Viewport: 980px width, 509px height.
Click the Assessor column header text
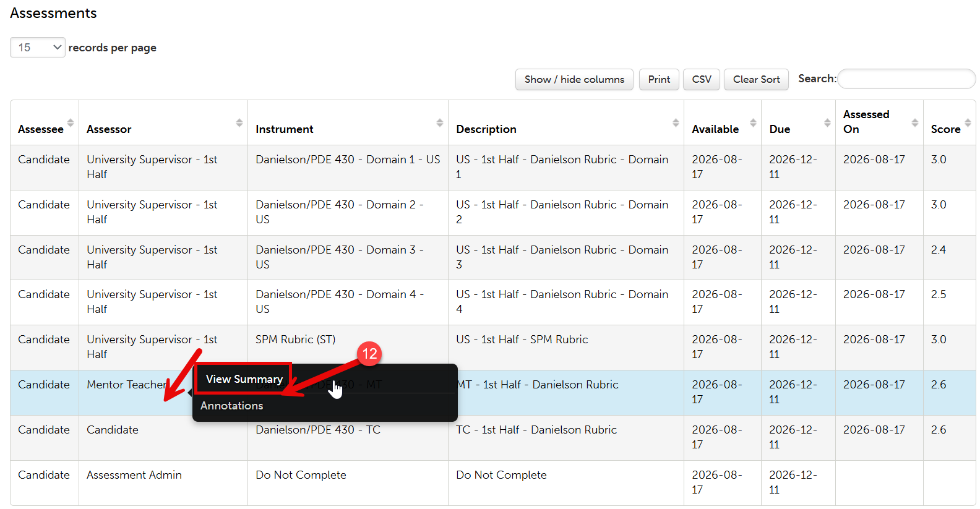pyautogui.click(x=109, y=129)
